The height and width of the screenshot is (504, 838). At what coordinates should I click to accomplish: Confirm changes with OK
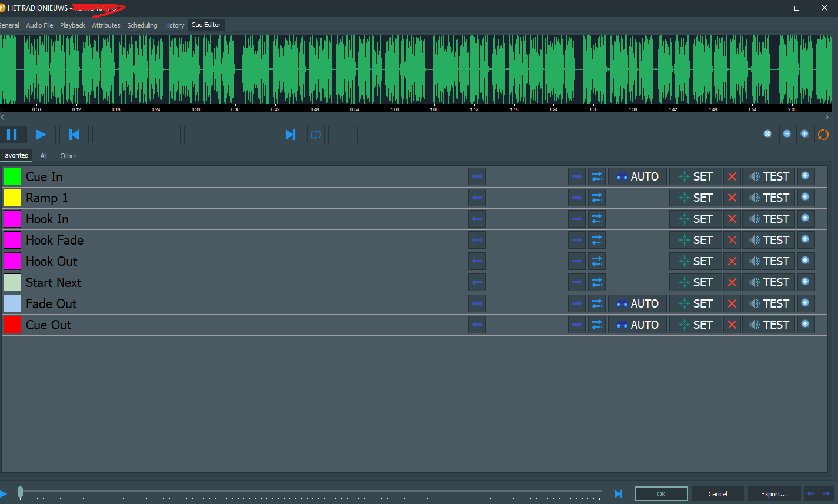[662, 494]
